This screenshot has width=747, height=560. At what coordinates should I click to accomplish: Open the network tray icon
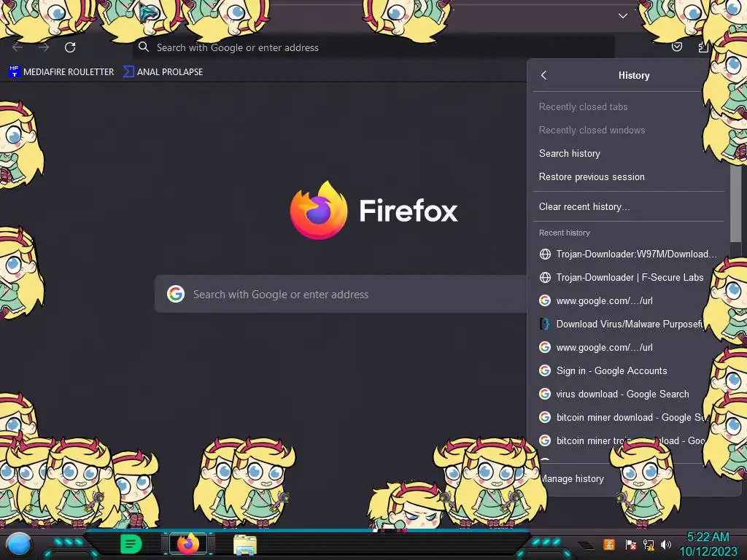point(649,544)
